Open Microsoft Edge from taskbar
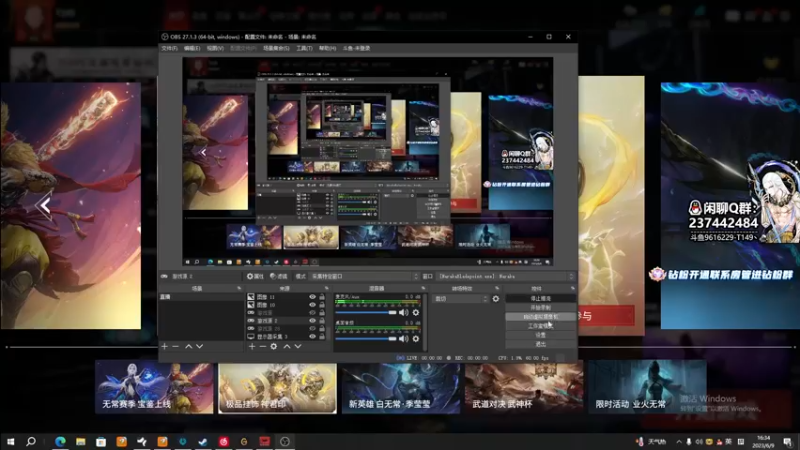 60,441
